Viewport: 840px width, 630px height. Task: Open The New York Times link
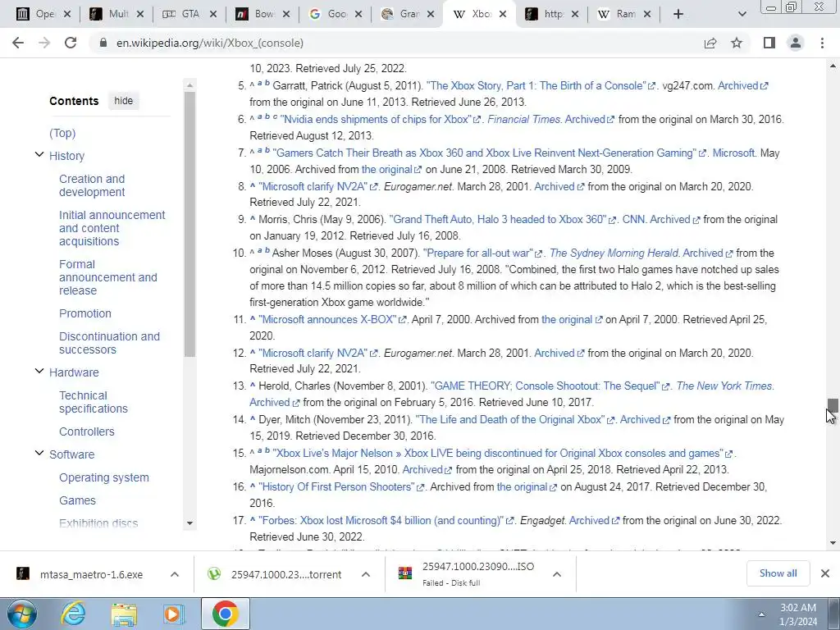[x=724, y=386]
